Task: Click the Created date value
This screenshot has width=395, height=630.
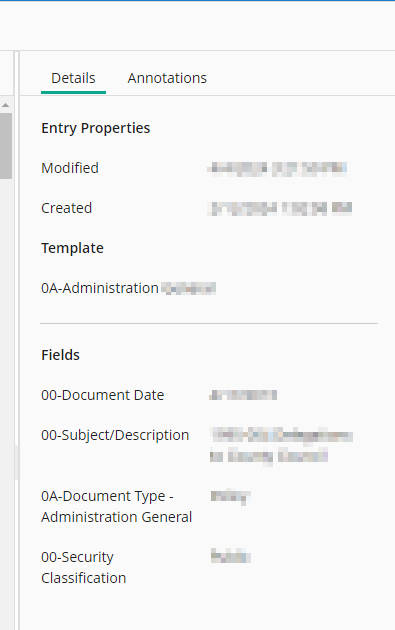Action: [x=280, y=209]
